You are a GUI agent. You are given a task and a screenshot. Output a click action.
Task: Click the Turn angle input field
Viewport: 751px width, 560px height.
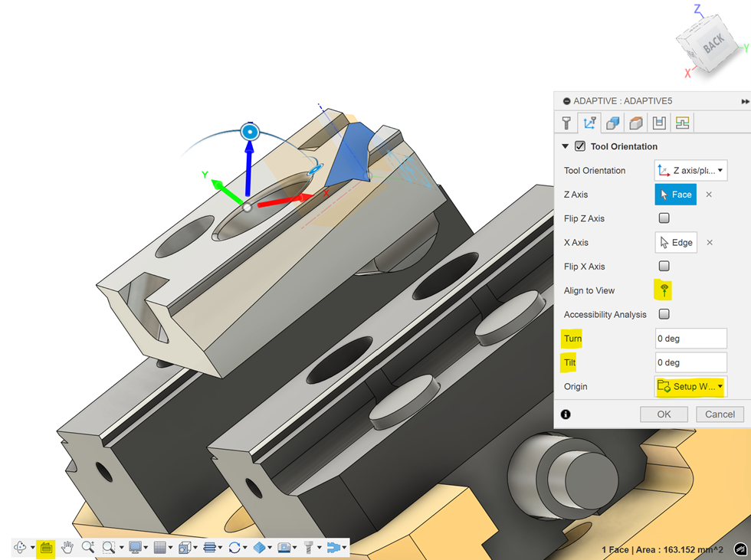690,338
